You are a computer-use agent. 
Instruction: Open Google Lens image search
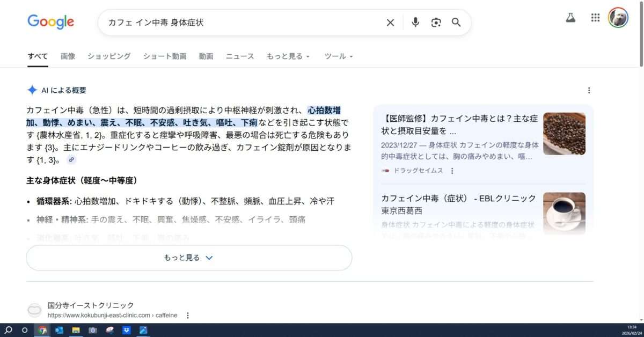pyautogui.click(x=436, y=23)
